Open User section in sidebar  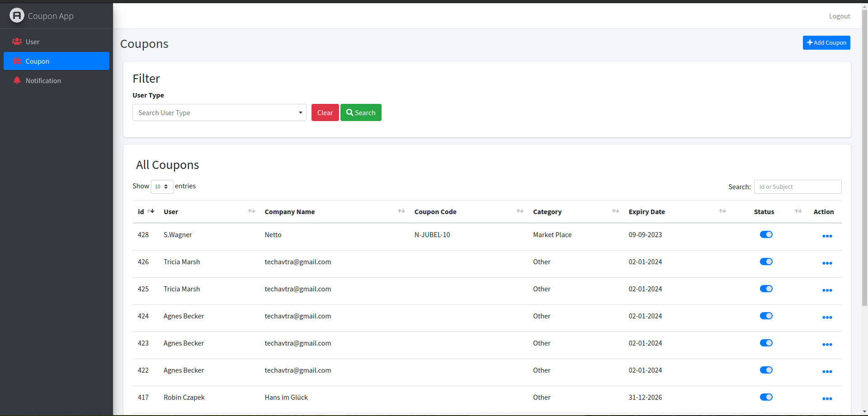(x=33, y=42)
